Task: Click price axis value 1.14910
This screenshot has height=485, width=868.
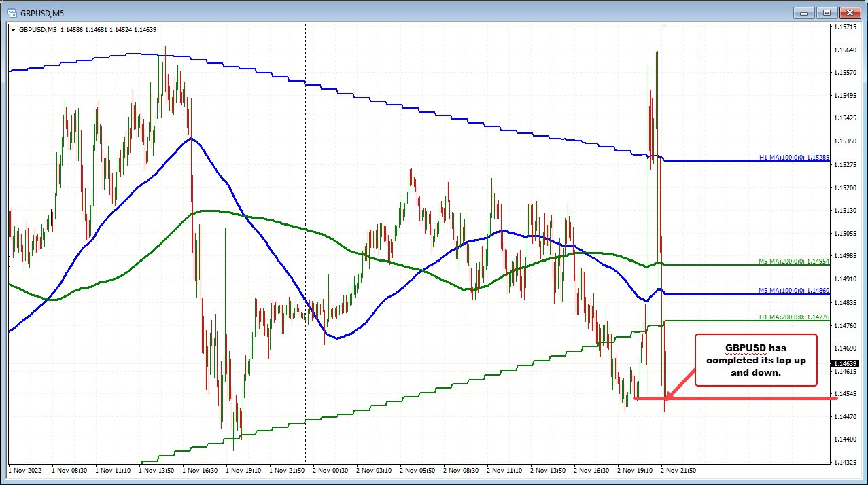Action: coord(847,279)
